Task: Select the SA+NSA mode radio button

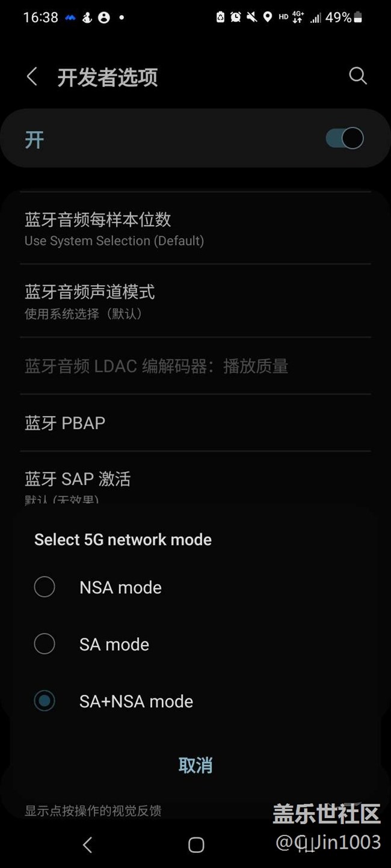Action: pos(45,701)
